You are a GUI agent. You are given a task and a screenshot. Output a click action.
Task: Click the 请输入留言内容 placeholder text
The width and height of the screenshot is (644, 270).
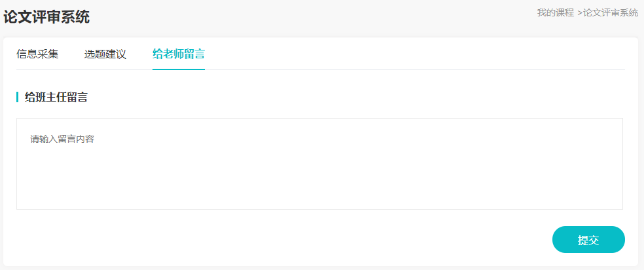point(62,139)
